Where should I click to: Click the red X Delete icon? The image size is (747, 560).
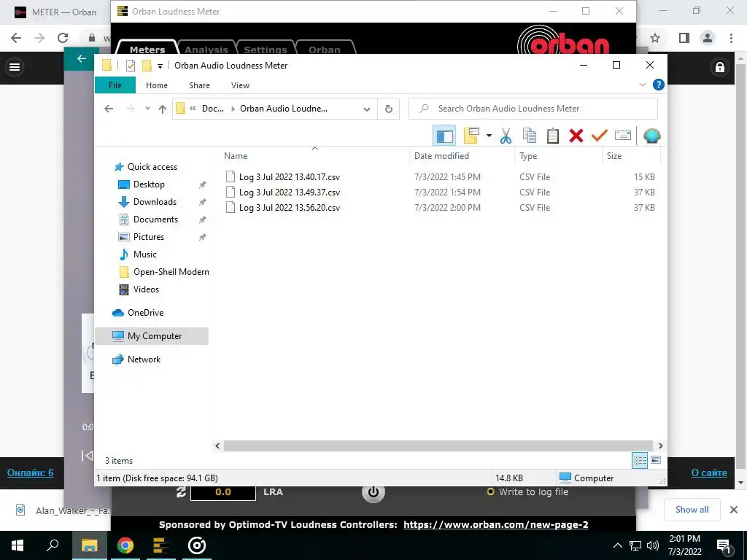[x=576, y=136]
